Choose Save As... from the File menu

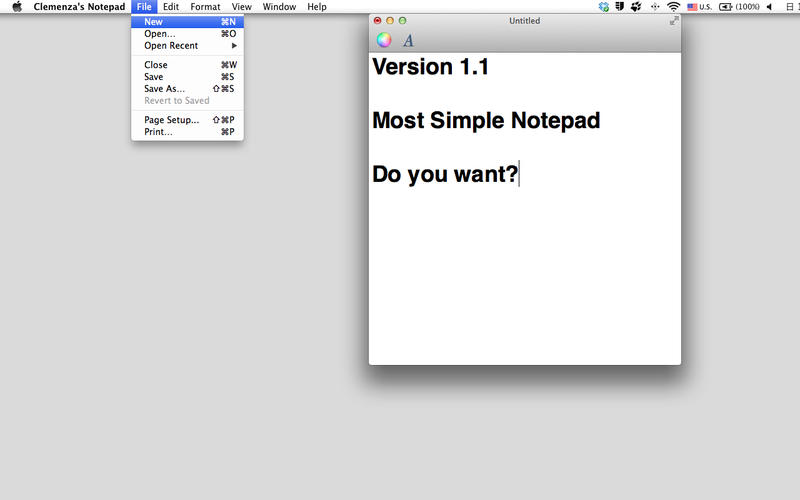tap(187, 88)
